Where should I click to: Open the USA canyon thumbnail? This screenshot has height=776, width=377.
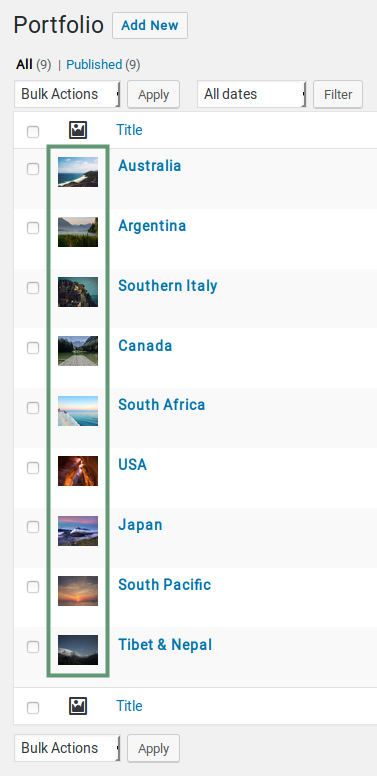78,471
